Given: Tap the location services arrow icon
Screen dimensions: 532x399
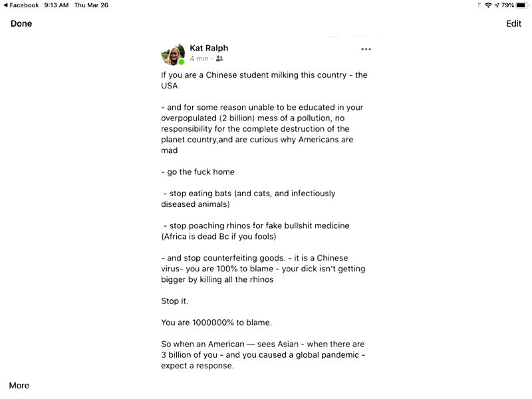Looking at the screenshot, I should click(496, 5).
